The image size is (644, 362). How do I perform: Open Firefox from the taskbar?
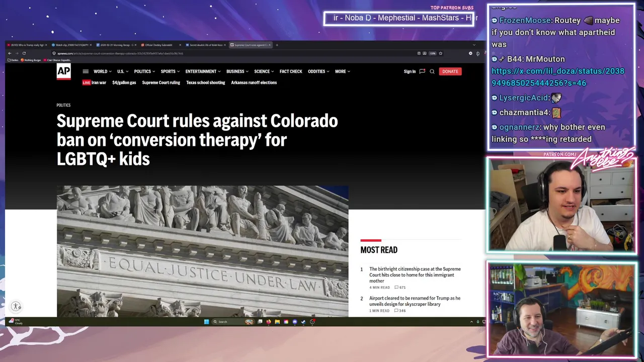pos(269,322)
